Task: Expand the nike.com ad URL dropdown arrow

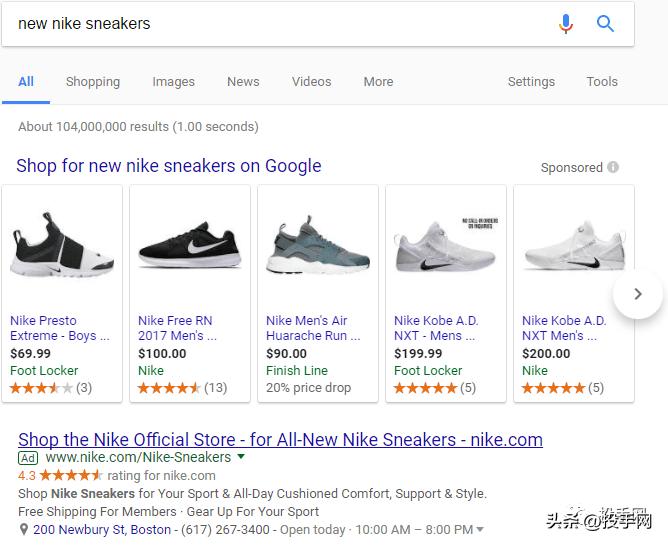Action: coord(240,457)
